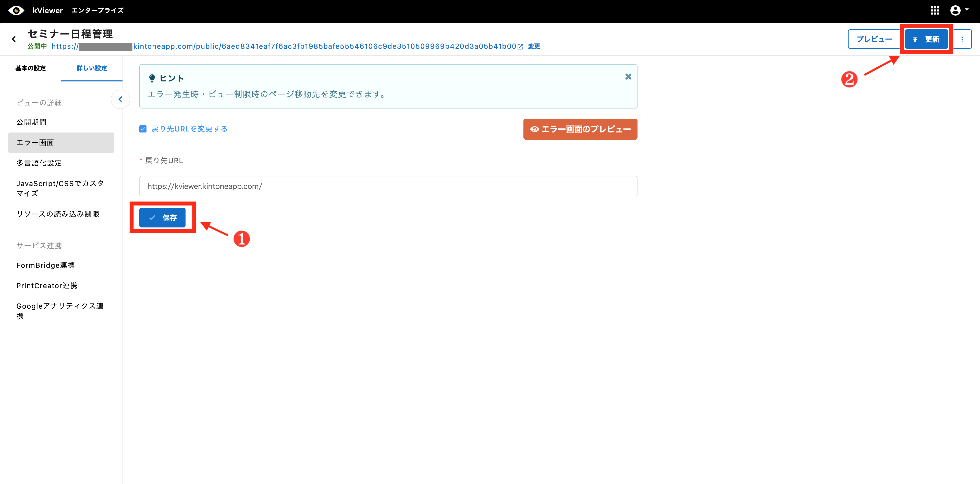Click the lightbulb ヒント icon
Screen dimensions: 980x484
tap(152, 78)
